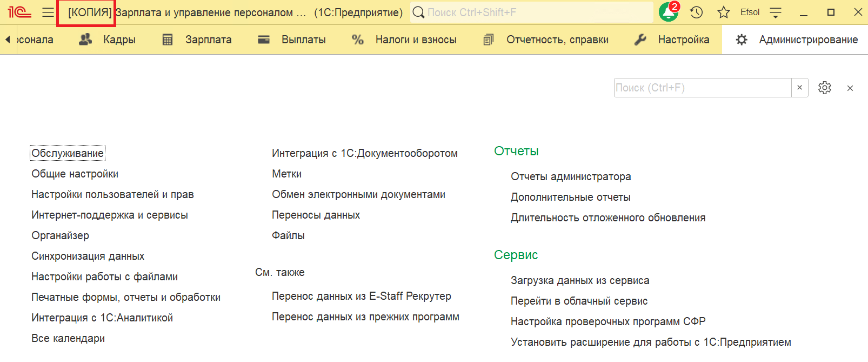
Task: Click the percent icon for Налоги
Action: tap(357, 40)
